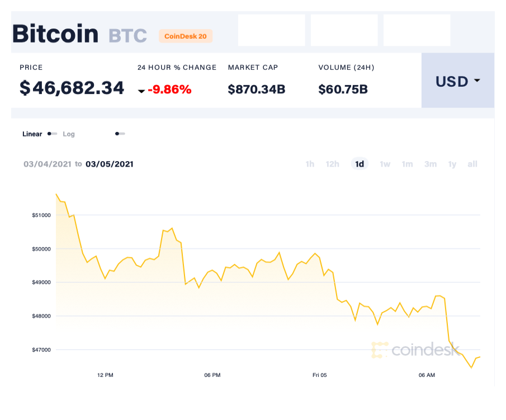
Task: Show the 1y price history
Action: [452, 164]
